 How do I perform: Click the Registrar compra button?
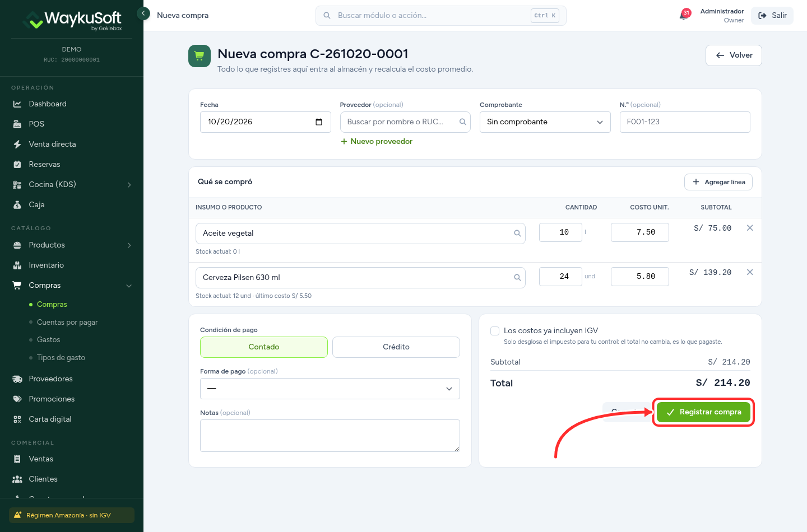point(703,412)
